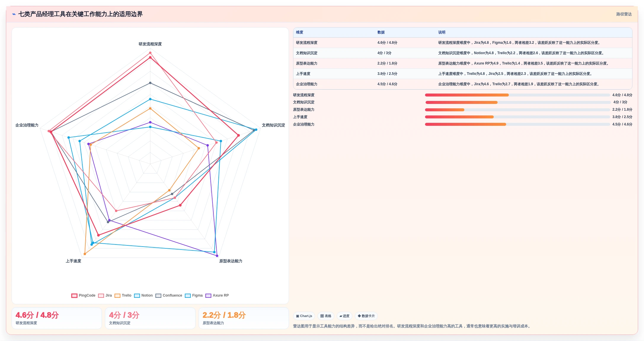Screen dimensions: 644x341
Task: Select the 文档知识沉淀 table row label
Action: coord(306,53)
